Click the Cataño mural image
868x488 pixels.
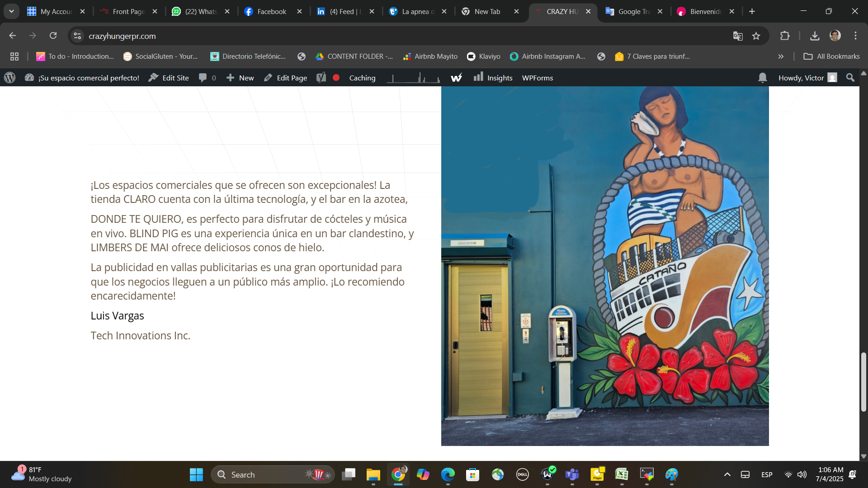point(605,266)
